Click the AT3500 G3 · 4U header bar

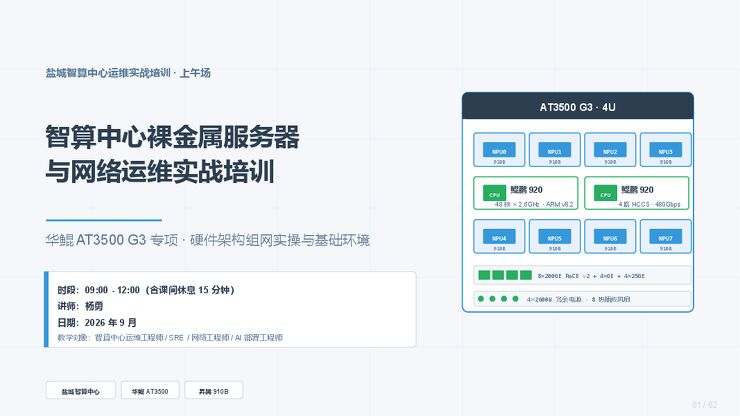tap(578, 106)
